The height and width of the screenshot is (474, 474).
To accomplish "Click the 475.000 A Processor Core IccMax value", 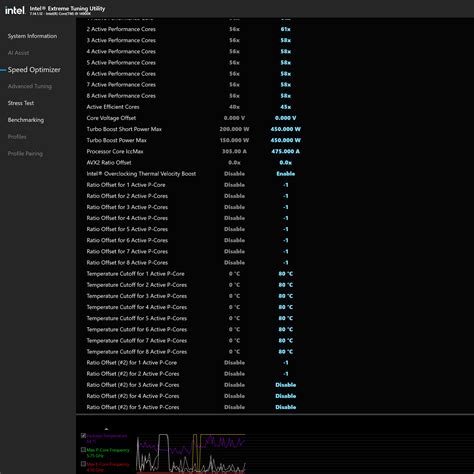I will 285,151.
